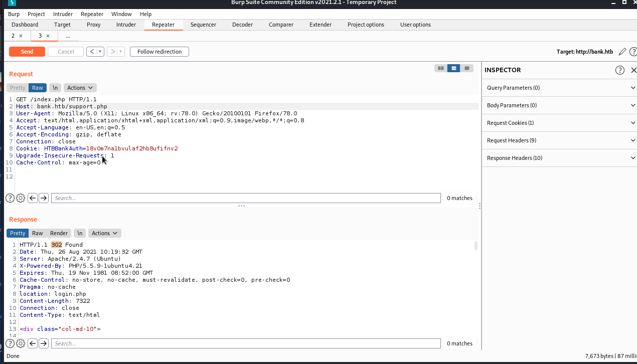Click the response panel vertical scrollbar
The image size is (637, 364).
[476, 245]
